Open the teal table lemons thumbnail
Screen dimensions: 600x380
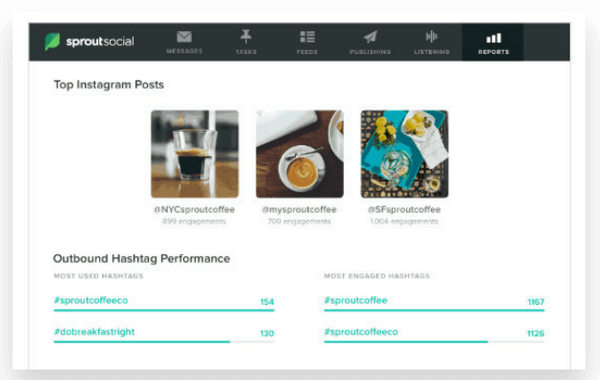pos(404,154)
